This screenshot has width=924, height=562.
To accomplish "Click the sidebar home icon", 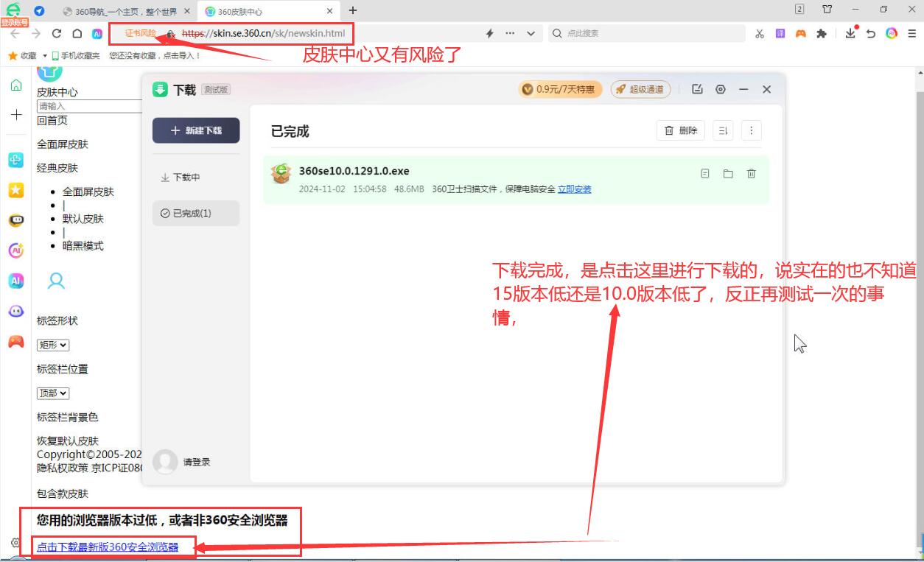I will tap(15, 85).
